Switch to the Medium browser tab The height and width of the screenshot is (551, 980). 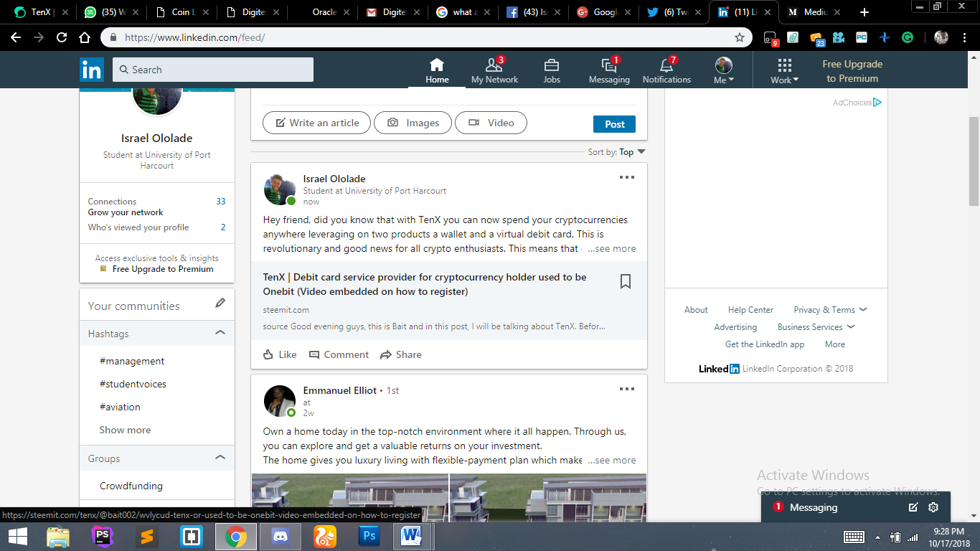(814, 12)
